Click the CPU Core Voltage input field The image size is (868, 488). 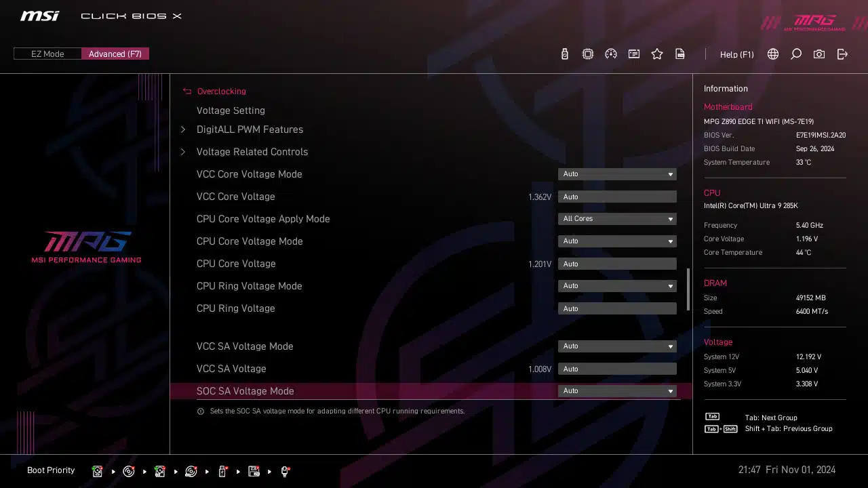point(616,264)
